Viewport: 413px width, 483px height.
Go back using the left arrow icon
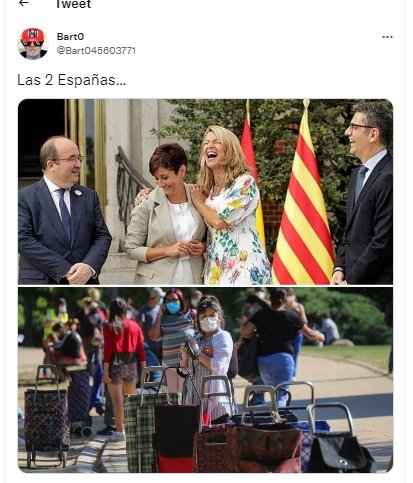tap(23, 3)
